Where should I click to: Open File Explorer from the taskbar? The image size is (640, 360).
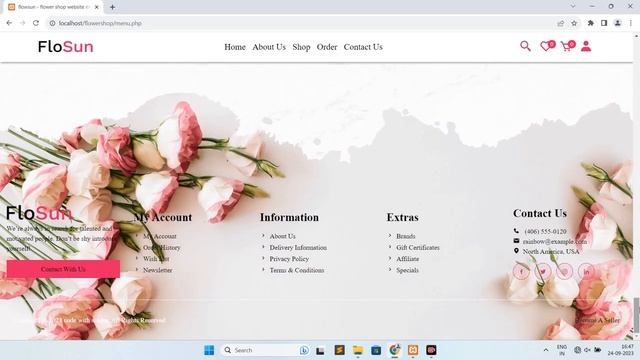point(358,350)
